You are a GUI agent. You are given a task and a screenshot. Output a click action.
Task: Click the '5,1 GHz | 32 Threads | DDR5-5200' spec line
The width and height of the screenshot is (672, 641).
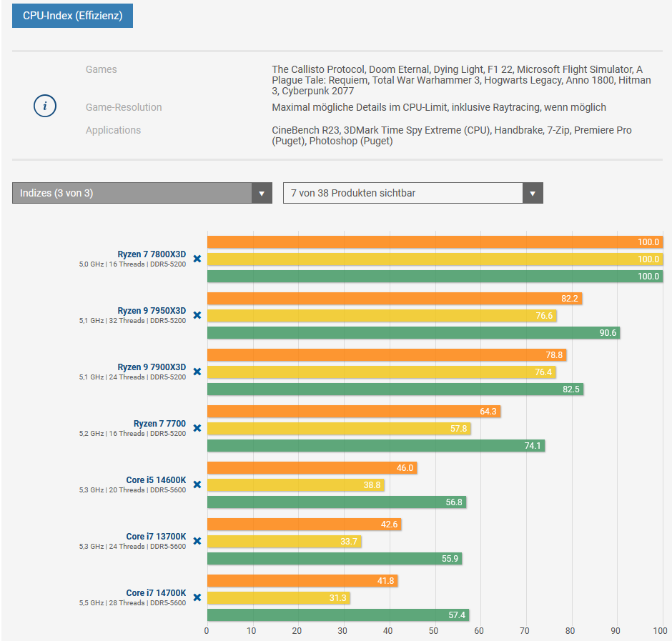132,321
